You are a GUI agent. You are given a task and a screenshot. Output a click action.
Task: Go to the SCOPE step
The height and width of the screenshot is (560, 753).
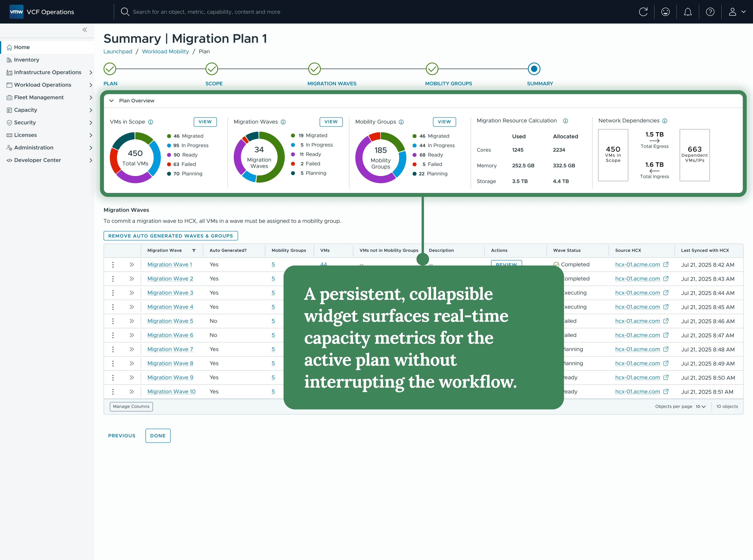tap(212, 69)
